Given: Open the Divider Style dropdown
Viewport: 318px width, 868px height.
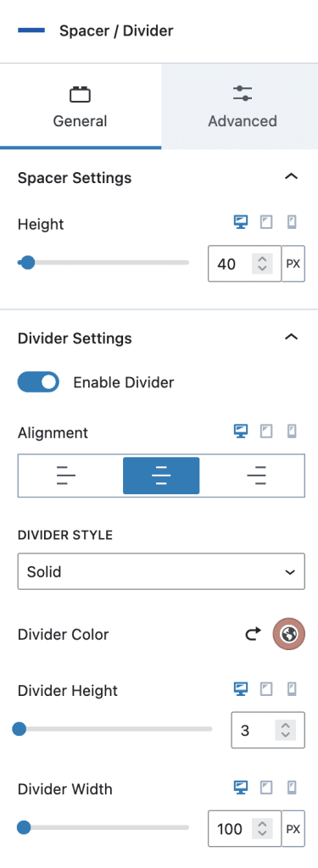Looking at the screenshot, I should click(x=161, y=571).
